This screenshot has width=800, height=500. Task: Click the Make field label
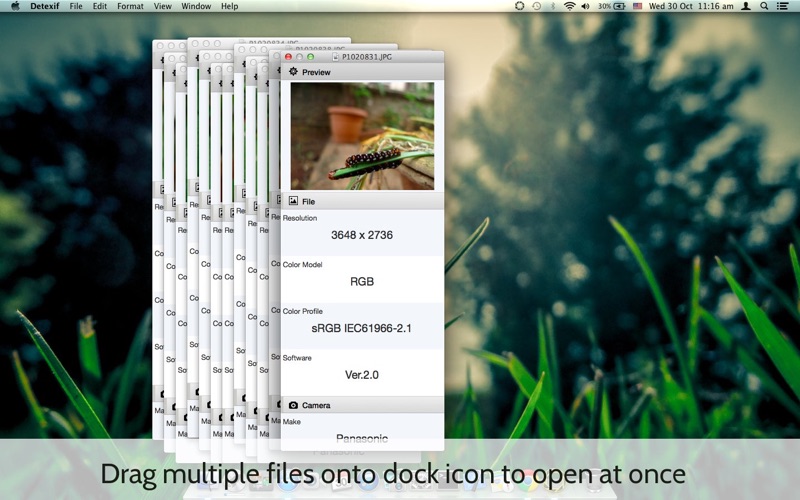(x=291, y=421)
